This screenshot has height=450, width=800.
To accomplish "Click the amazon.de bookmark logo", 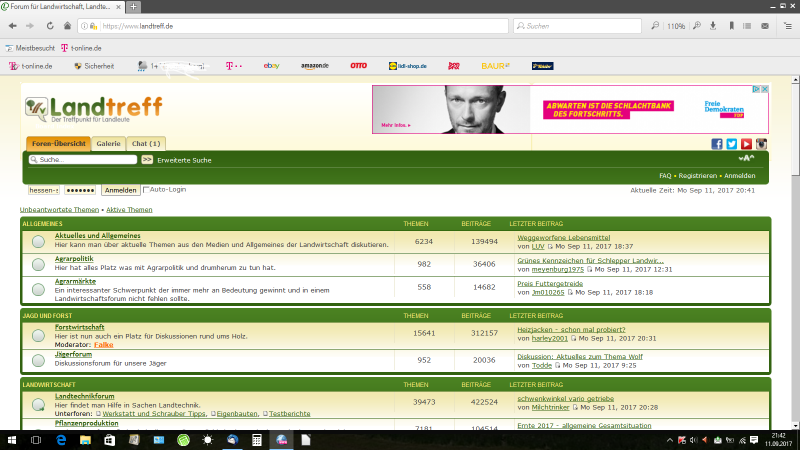I will [x=315, y=66].
